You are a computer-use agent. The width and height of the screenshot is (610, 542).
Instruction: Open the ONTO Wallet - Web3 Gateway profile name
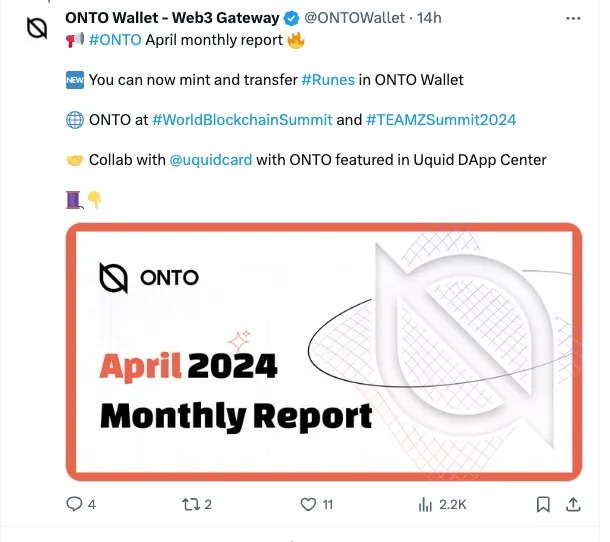tap(172, 18)
